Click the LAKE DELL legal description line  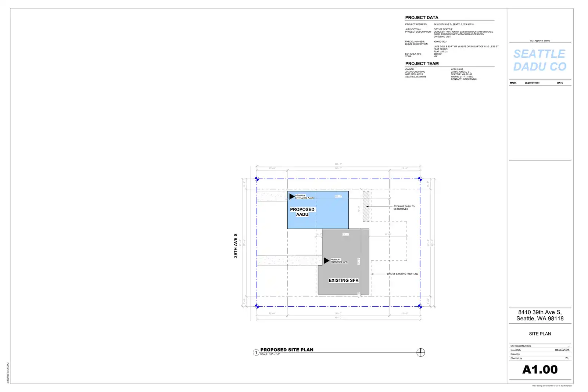click(x=466, y=47)
